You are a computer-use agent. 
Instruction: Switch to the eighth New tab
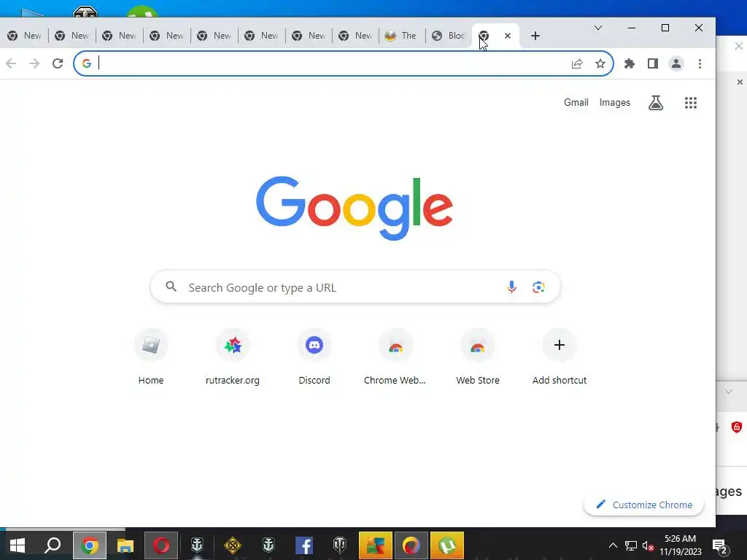click(x=355, y=36)
